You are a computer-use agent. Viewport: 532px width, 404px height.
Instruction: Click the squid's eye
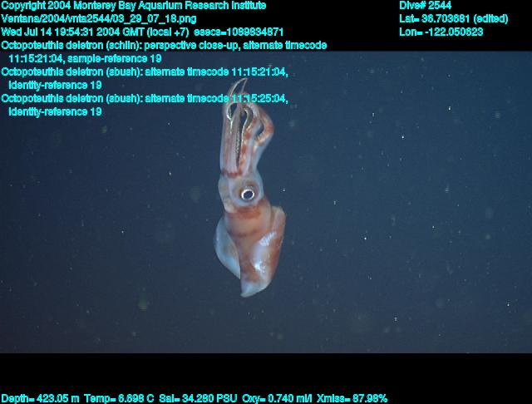click(x=247, y=194)
